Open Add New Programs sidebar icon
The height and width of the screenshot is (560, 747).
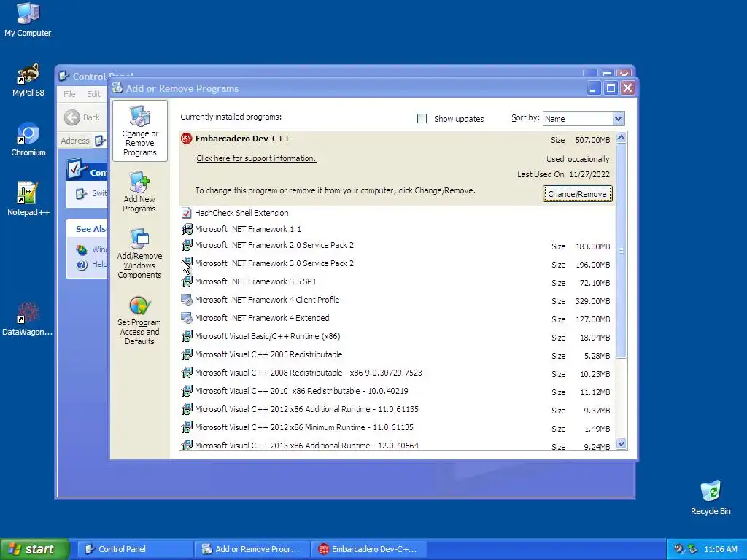pyautogui.click(x=139, y=192)
